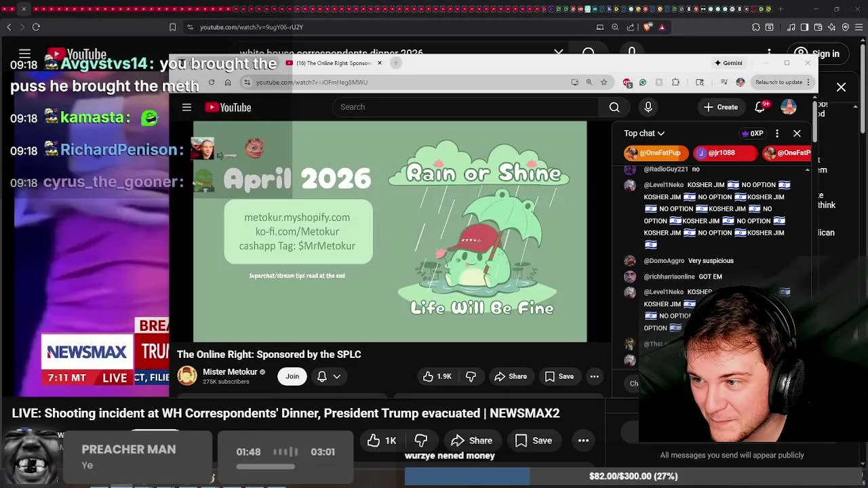Open Brave Rewards triangle icon

662,27
